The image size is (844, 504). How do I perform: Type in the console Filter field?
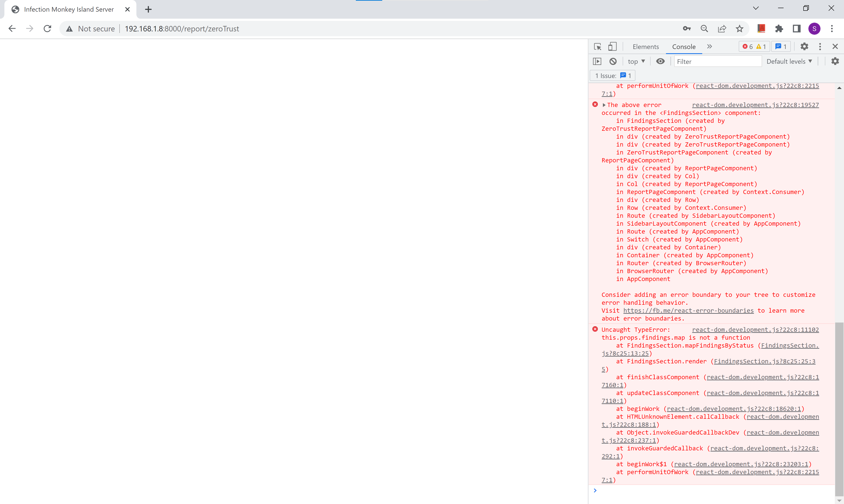tap(718, 62)
